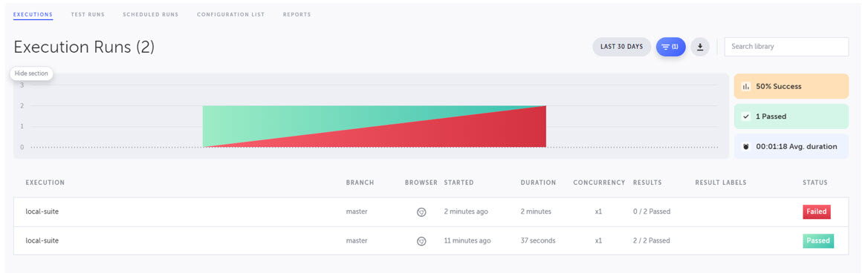The width and height of the screenshot is (868, 279).
Task: Click '2 minutes' duration cell
Action: 537,211
